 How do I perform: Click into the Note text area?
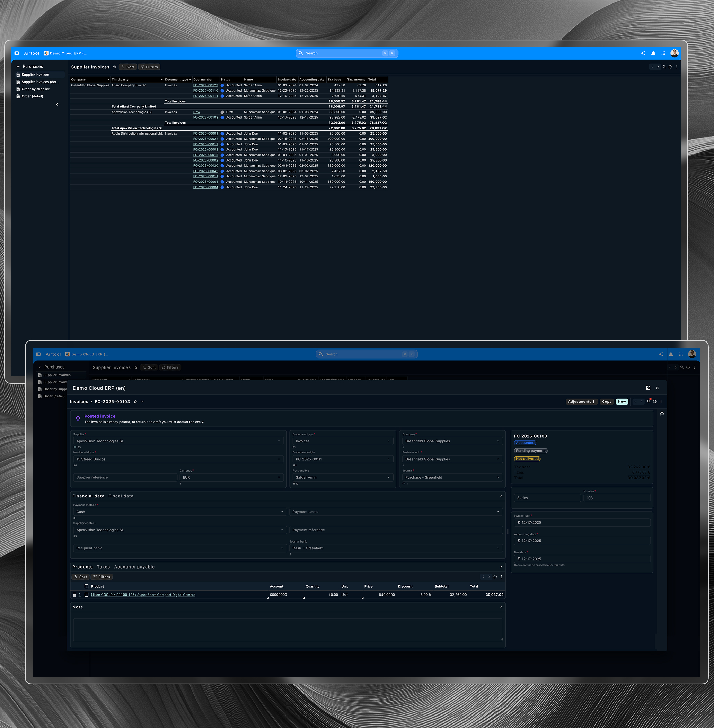coord(288,629)
